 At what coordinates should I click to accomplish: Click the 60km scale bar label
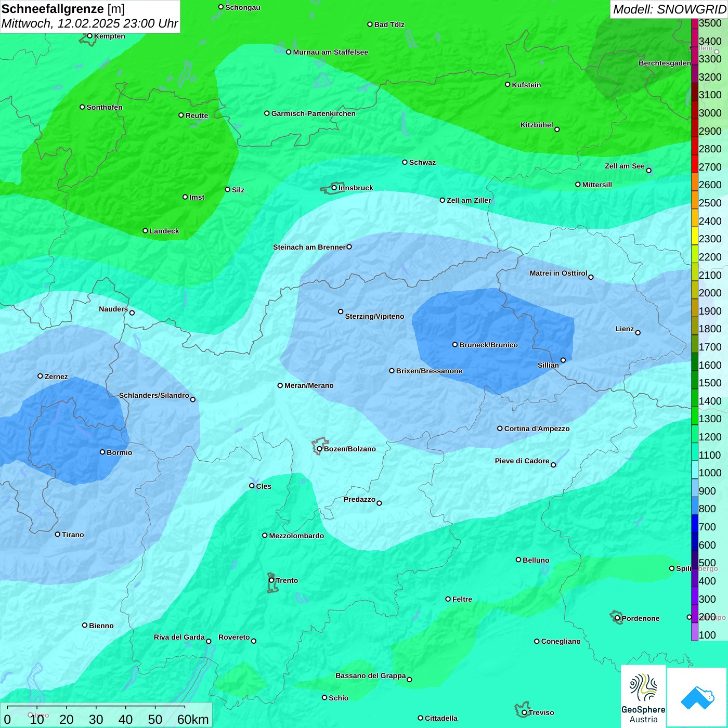click(x=193, y=719)
